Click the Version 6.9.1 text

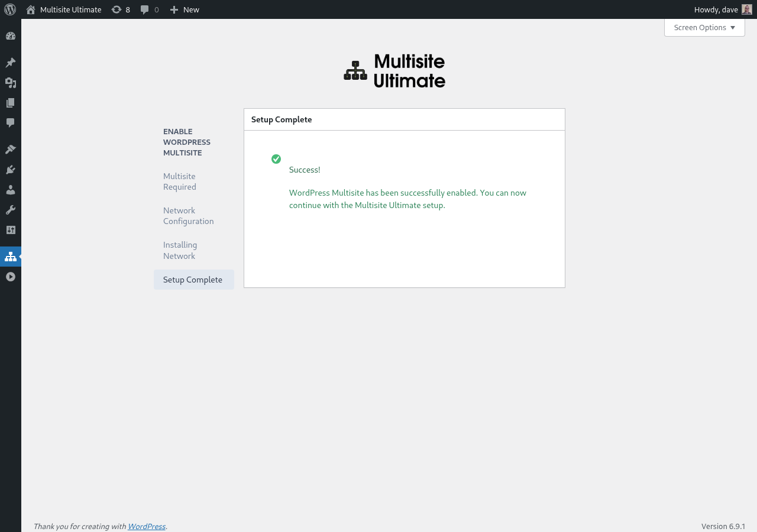pos(723,526)
